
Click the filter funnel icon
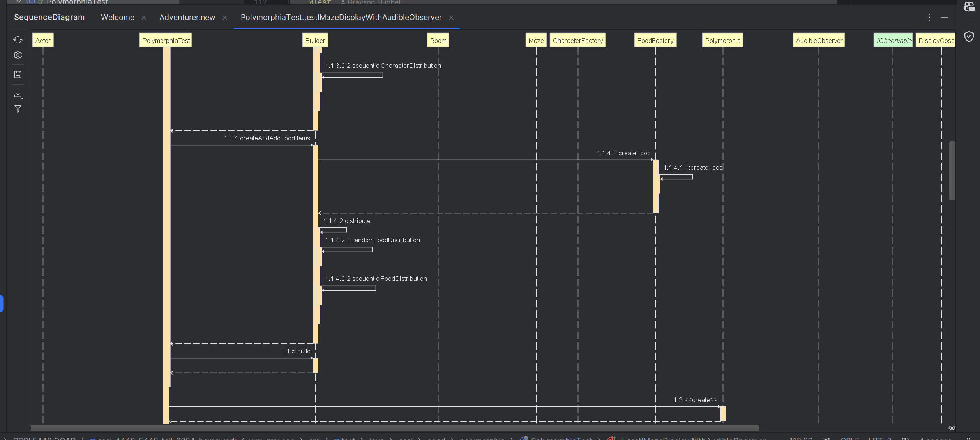coord(18,109)
